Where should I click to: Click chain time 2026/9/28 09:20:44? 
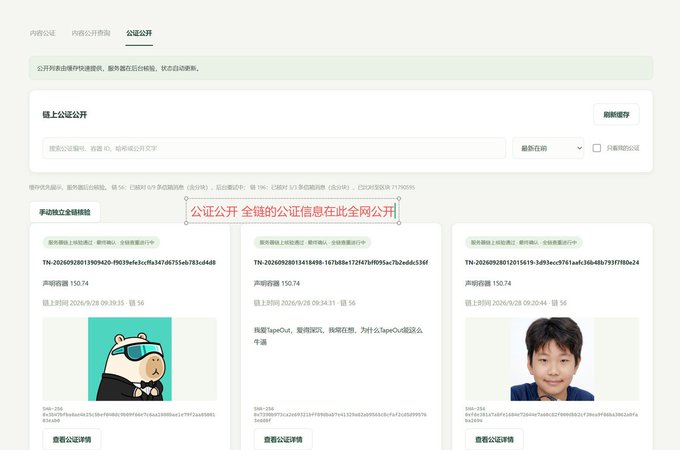click(x=516, y=303)
